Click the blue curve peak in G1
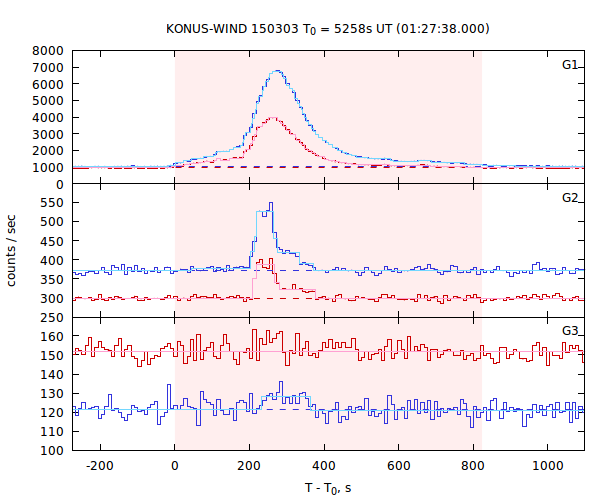The width and height of the screenshot is (600, 500). 277,71
